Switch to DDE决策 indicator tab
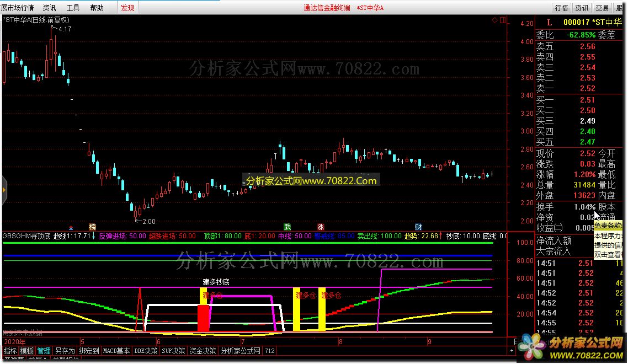The width and height of the screenshot is (628, 364). tap(146, 351)
